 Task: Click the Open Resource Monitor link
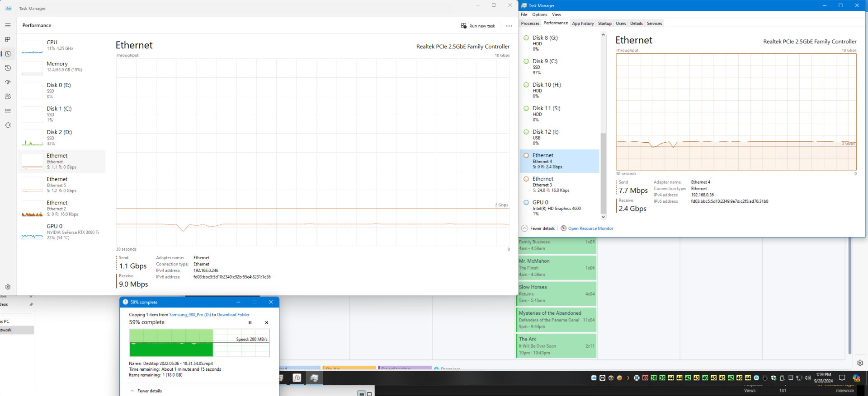pyautogui.click(x=590, y=228)
